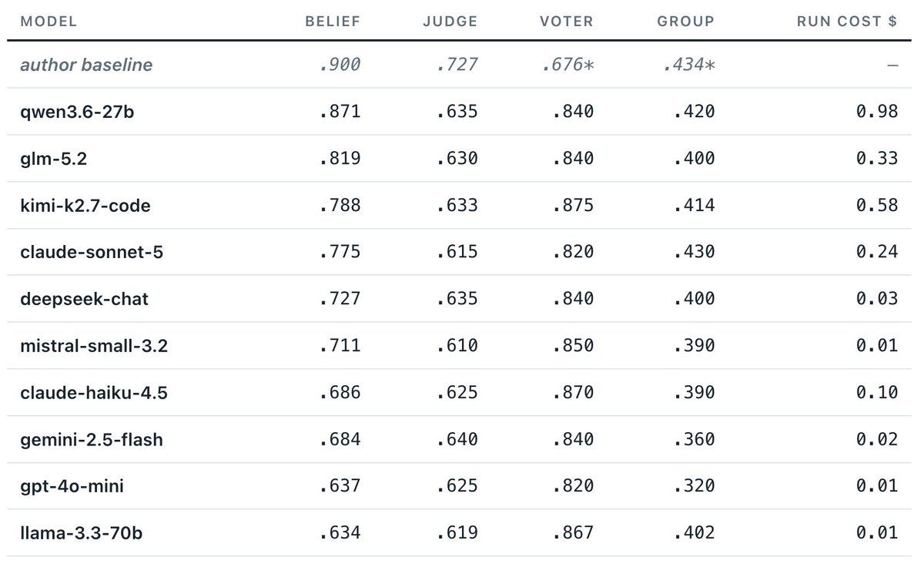Select the kimi-k2.7-code model name
The image size is (924, 574).
coord(85,206)
